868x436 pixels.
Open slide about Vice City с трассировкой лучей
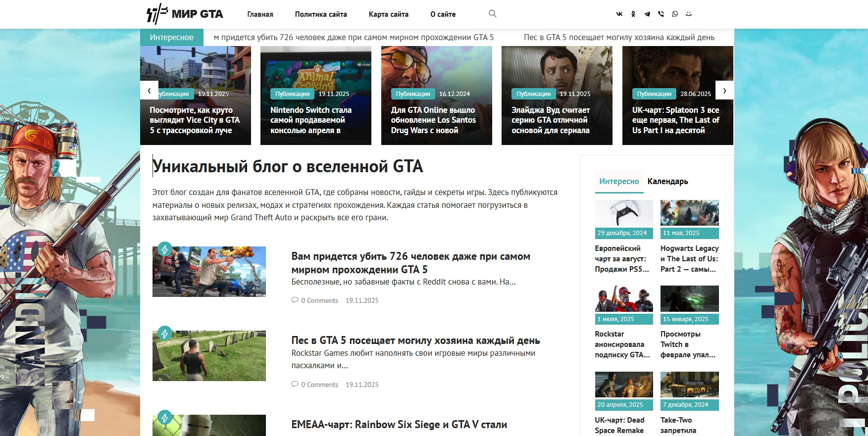(x=195, y=120)
